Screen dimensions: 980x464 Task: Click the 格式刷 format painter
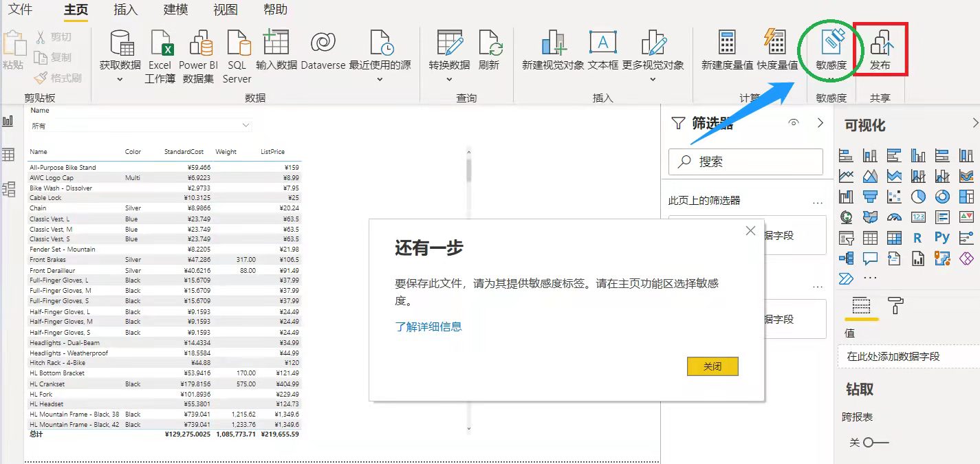[x=58, y=78]
